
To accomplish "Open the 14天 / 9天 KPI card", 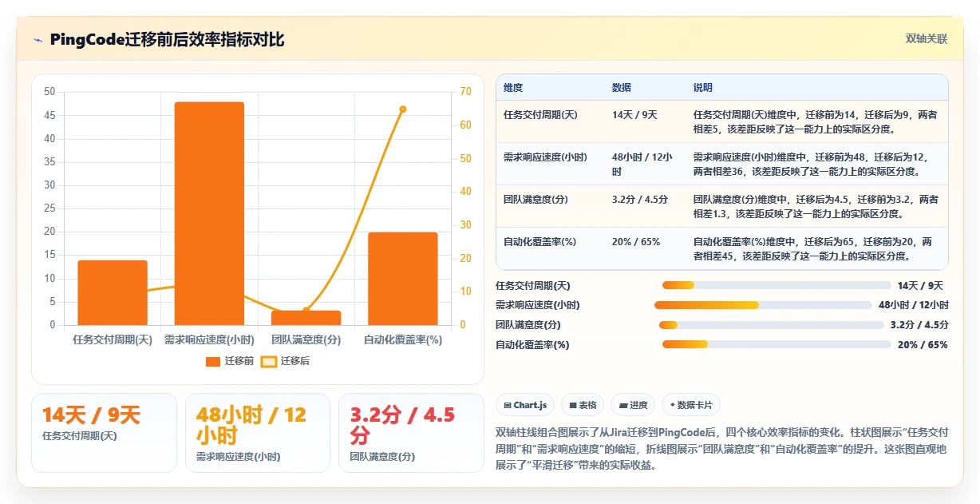I will pyautogui.click(x=104, y=432).
